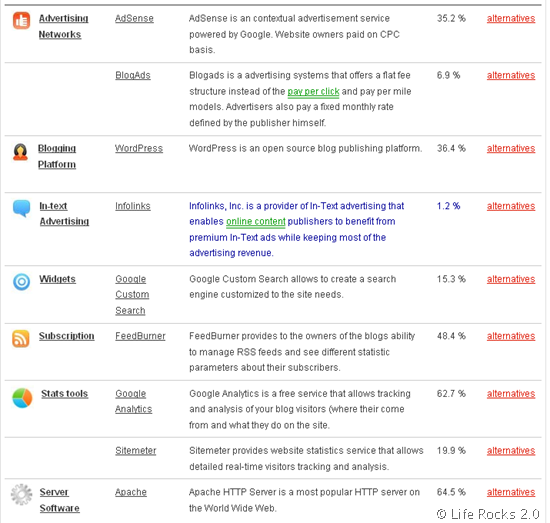Select the 48.4 % FeedBurner usage value

(451, 336)
